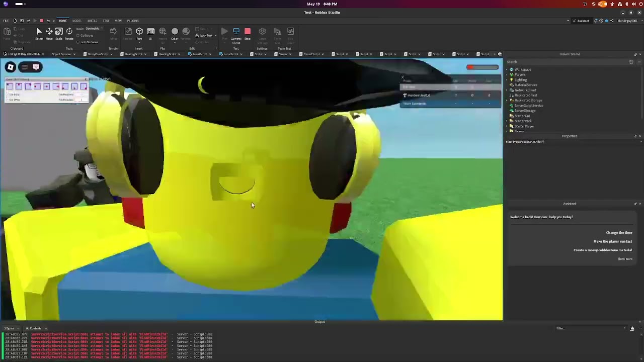Focus the Explorer Search field
The image size is (644, 362).
click(567, 62)
